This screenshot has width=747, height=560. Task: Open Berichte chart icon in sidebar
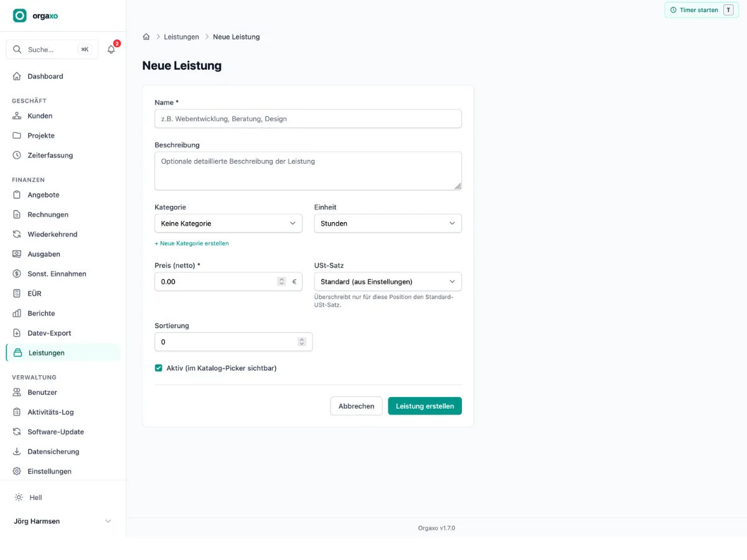pyautogui.click(x=17, y=313)
